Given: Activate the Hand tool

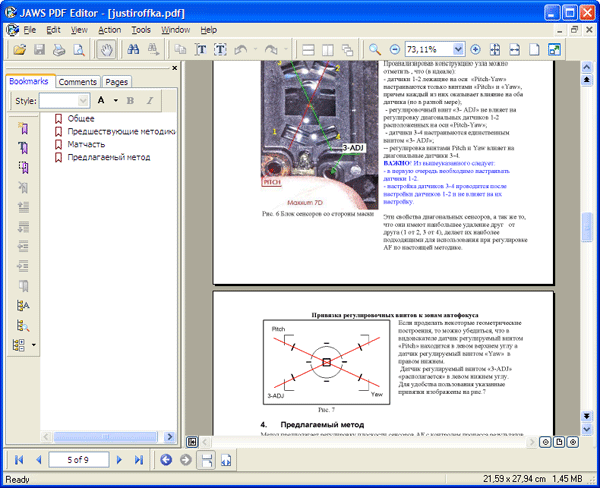Looking at the screenshot, I should coord(106,49).
